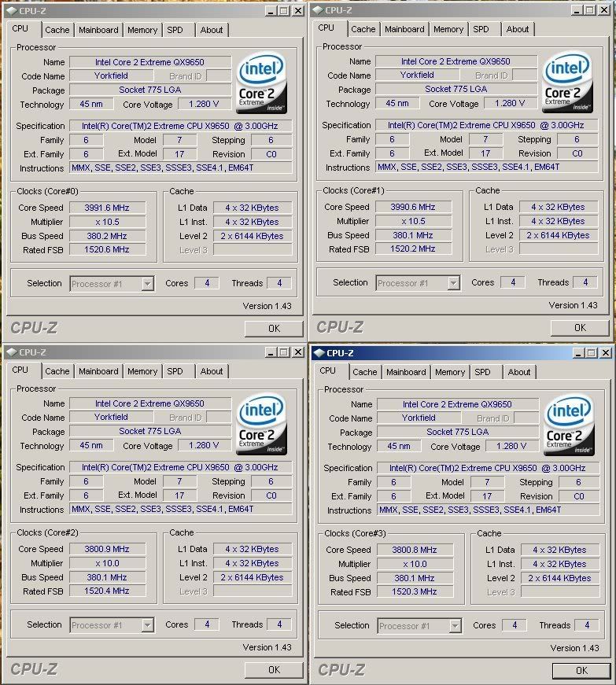Click OK in the Core#3 CPU-Z window
This screenshot has width=616, height=685.
[581, 671]
